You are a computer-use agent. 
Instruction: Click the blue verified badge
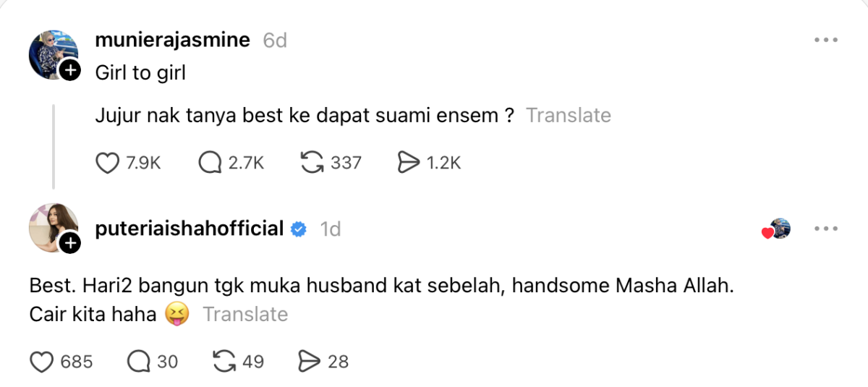[299, 230]
